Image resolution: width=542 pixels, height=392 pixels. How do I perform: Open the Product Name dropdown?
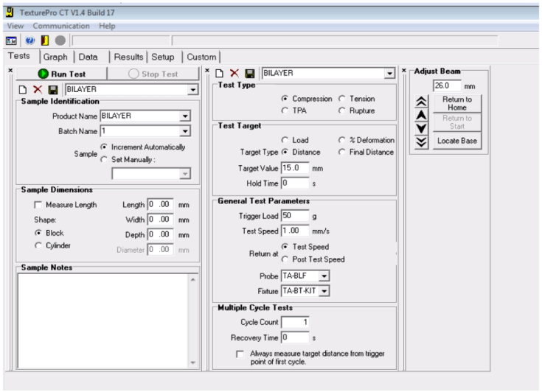[x=184, y=116]
